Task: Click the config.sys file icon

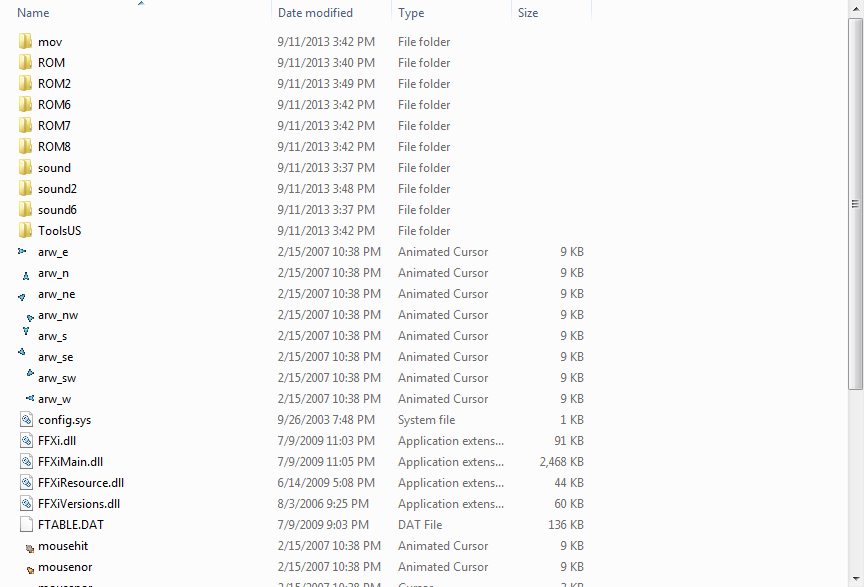Action: [26, 420]
